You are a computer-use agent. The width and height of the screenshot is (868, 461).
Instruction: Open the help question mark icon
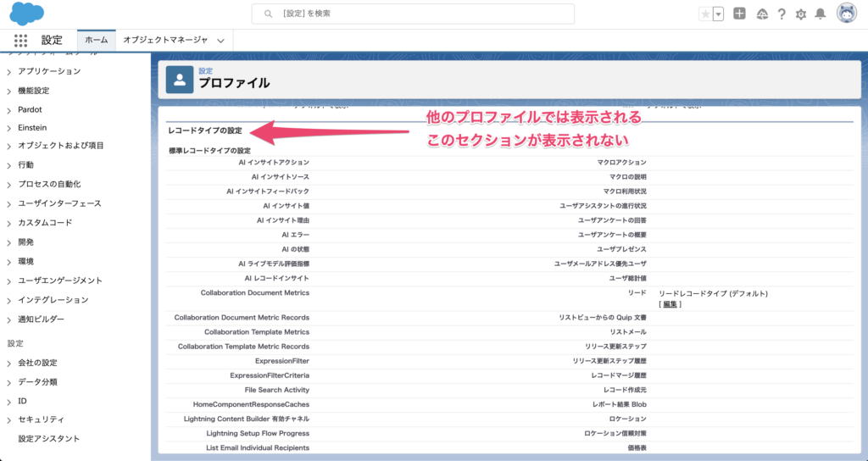(x=781, y=14)
